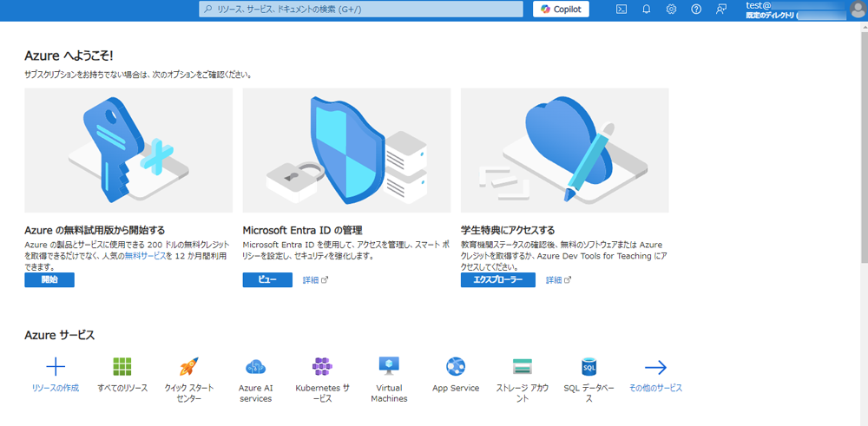Open the App Service icon

coord(456,366)
